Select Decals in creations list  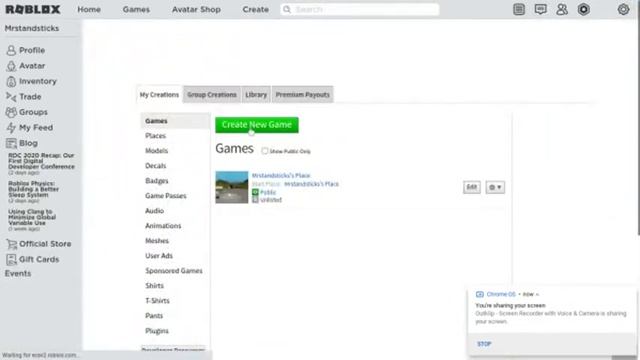tap(156, 166)
